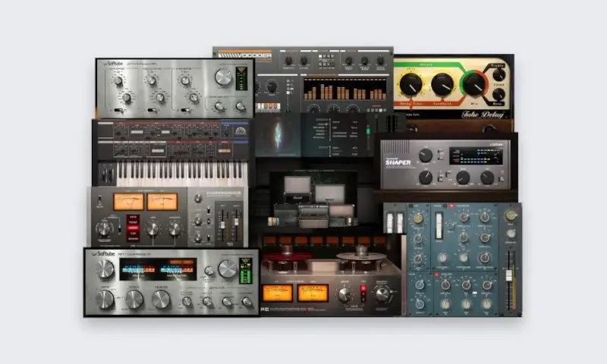The height and width of the screenshot is (364, 607).
Task: Click the Mix knob on Tube Delay
Action: pos(474,84)
